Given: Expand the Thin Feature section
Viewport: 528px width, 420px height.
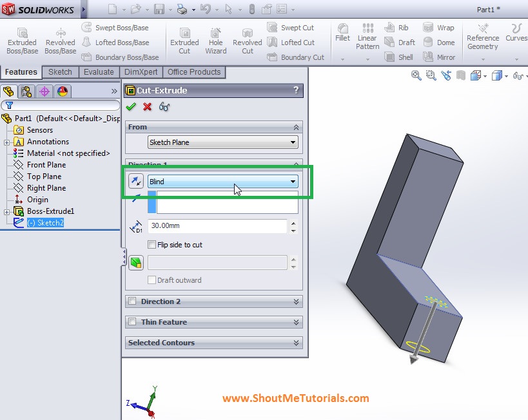Looking at the screenshot, I should [x=296, y=322].
